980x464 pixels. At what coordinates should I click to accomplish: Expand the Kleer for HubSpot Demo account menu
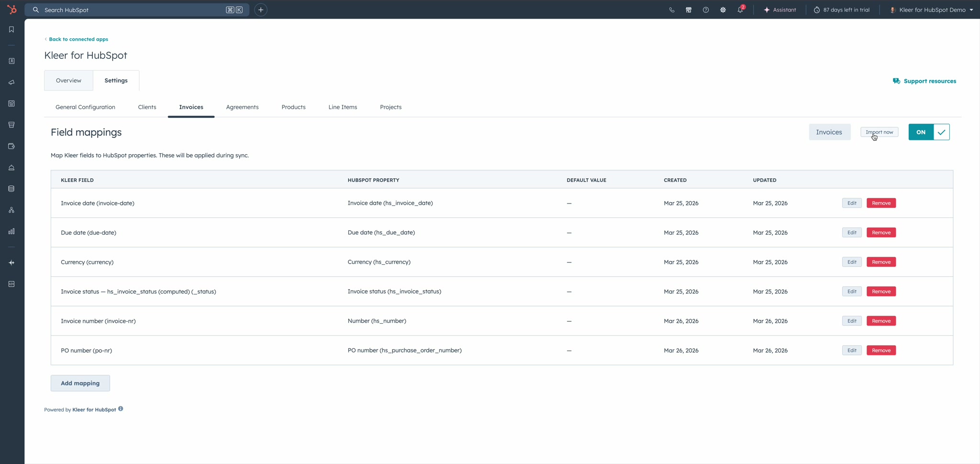932,10
